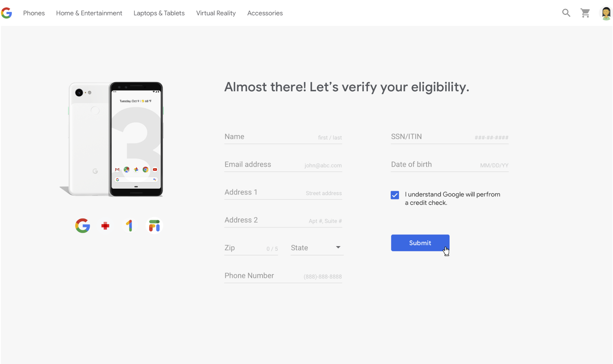Open Home & Entertainment menu
This screenshot has width=613, height=364.
pos(89,13)
